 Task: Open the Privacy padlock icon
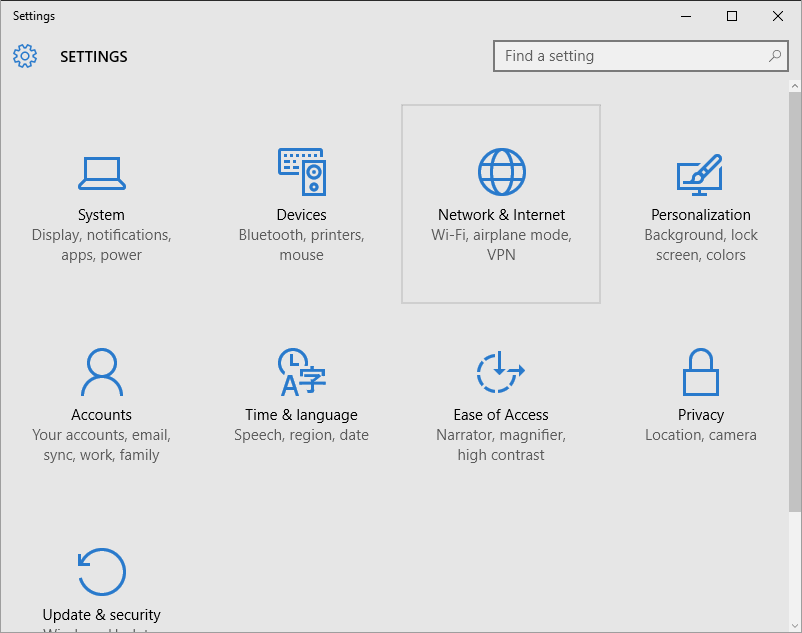[701, 372]
